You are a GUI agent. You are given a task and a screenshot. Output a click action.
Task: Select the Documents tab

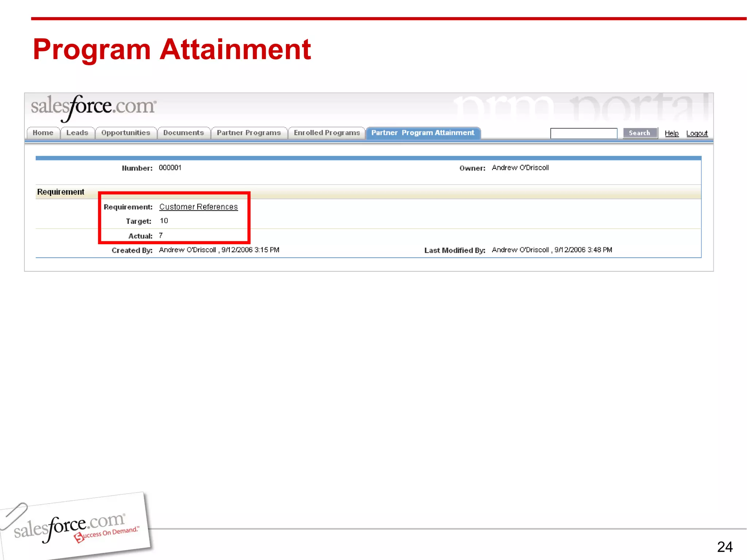click(183, 133)
